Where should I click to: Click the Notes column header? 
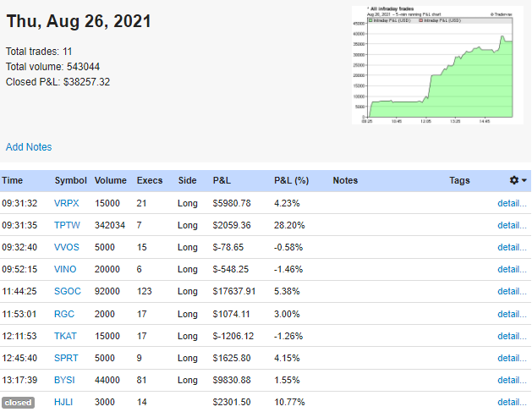click(345, 180)
